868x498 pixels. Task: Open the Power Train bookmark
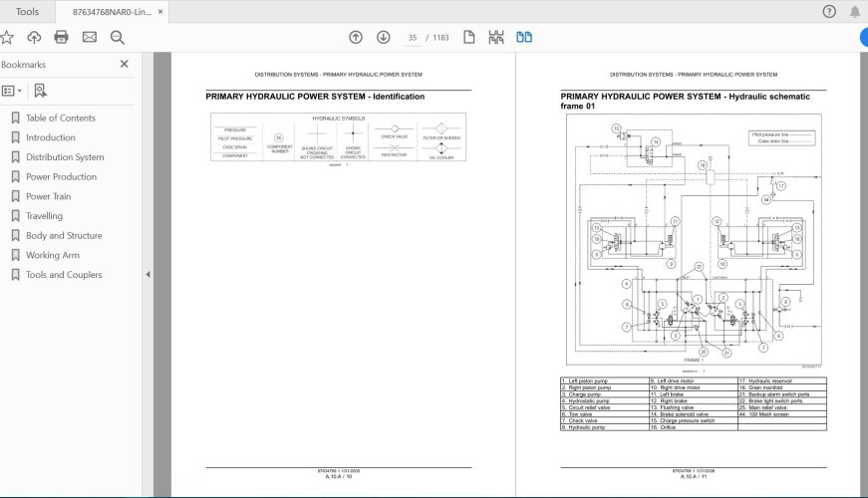coord(48,196)
